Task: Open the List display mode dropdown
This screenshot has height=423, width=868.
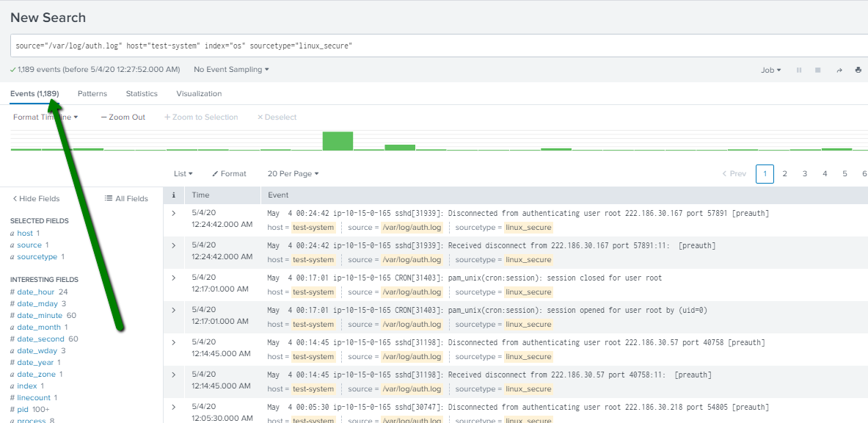Action: click(x=181, y=173)
